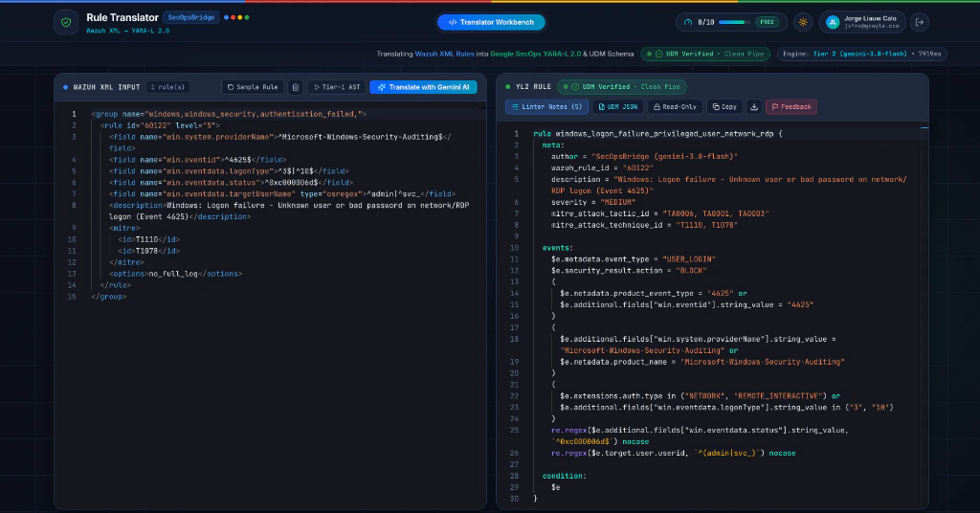Click the 1 rule(s) counter badge
This screenshot has width=980, height=513.
(167, 87)
